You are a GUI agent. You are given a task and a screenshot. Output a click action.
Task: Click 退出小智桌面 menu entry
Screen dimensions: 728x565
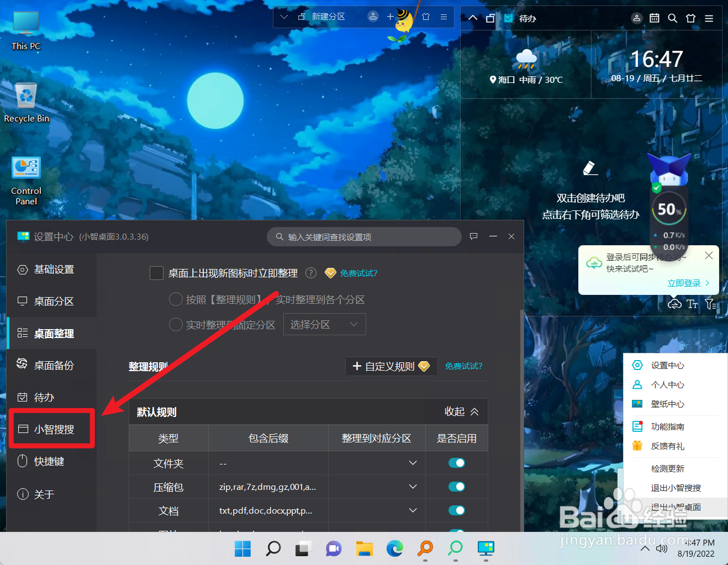tap(676, 507)
